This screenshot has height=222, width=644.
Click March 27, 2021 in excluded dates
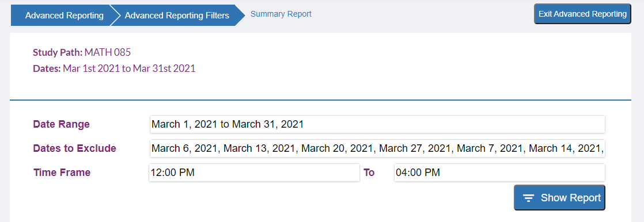tap(416, 148)
